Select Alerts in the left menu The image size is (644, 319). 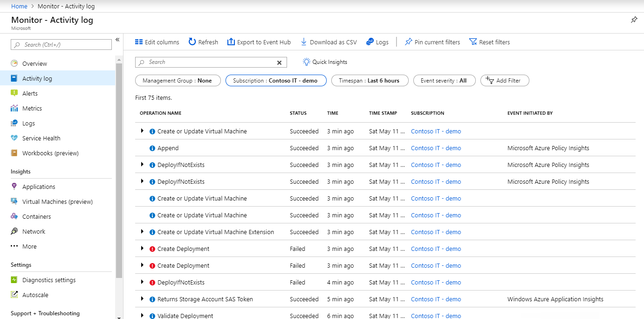(30, 93)
